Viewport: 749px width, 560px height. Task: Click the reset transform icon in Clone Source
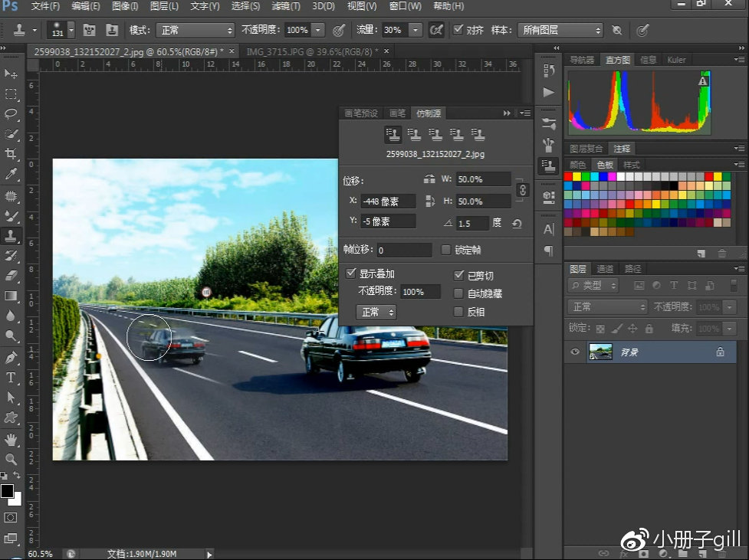(517, 223)
